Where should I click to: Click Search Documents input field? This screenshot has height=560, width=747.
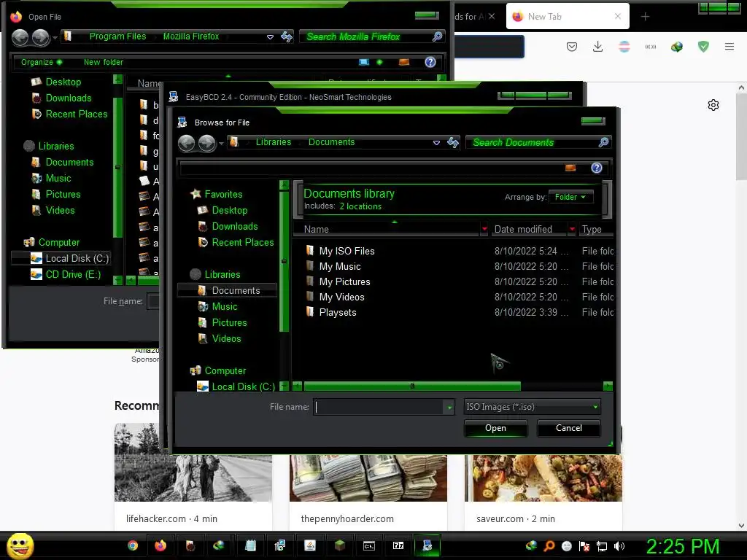[531, 142]
